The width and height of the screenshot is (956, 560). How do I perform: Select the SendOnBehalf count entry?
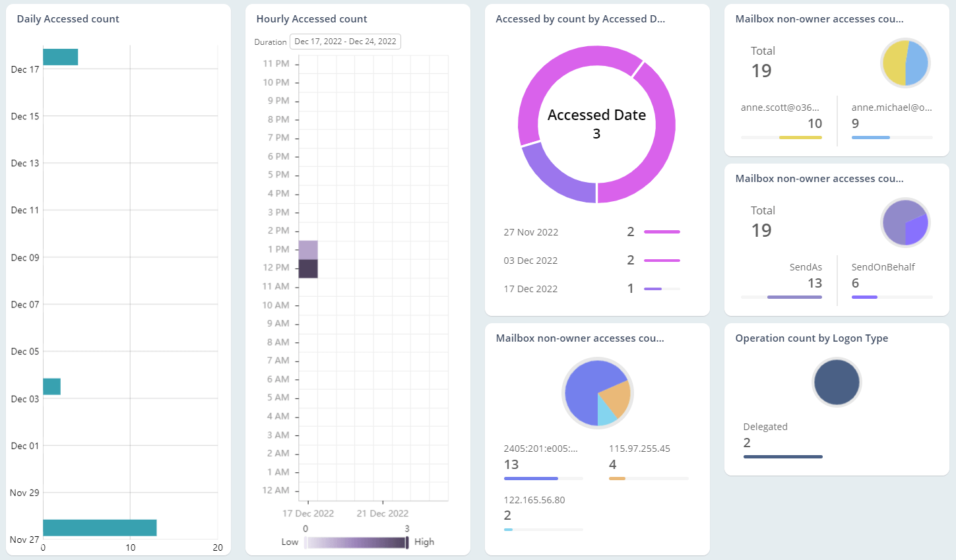[x=883, y=276]
